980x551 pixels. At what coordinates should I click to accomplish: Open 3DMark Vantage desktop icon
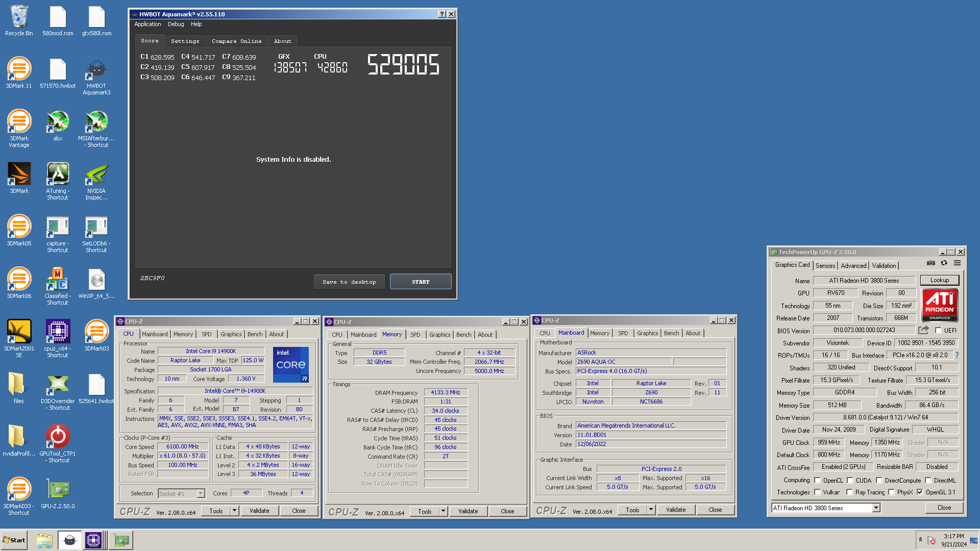click(x=19, y=129)
